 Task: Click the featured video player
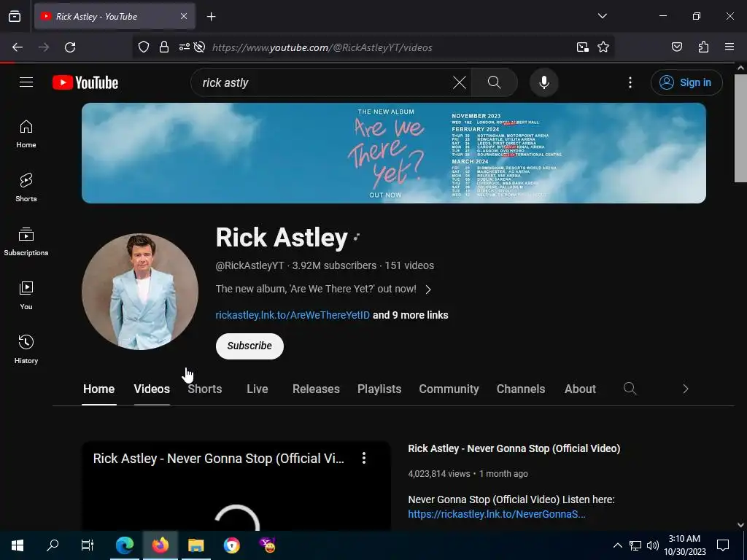click(236, 486)
